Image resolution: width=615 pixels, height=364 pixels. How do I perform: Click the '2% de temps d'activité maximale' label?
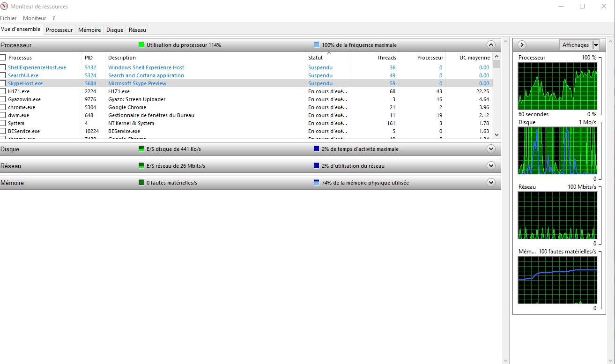(x=360, y=149)
